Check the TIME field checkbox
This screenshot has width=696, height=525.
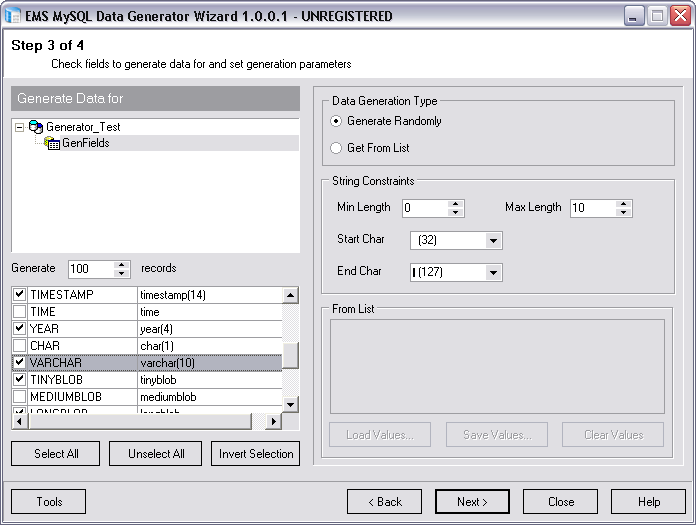tap(20, 311)
